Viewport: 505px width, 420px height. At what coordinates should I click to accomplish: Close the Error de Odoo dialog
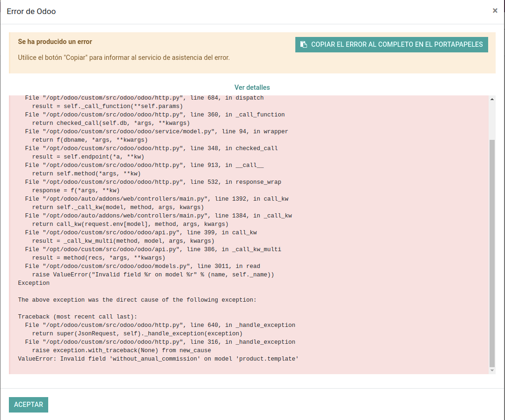[495, 11]
